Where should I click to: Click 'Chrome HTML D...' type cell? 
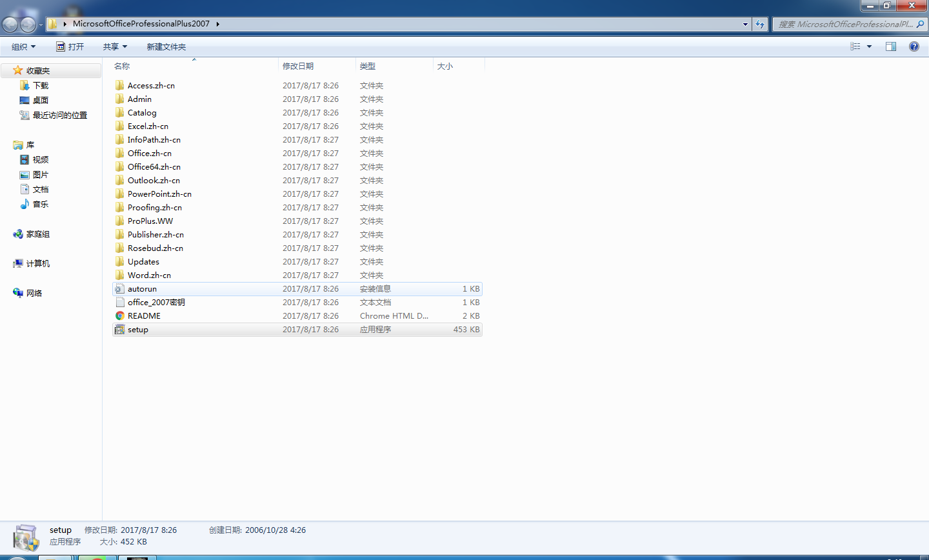[394, 315]
